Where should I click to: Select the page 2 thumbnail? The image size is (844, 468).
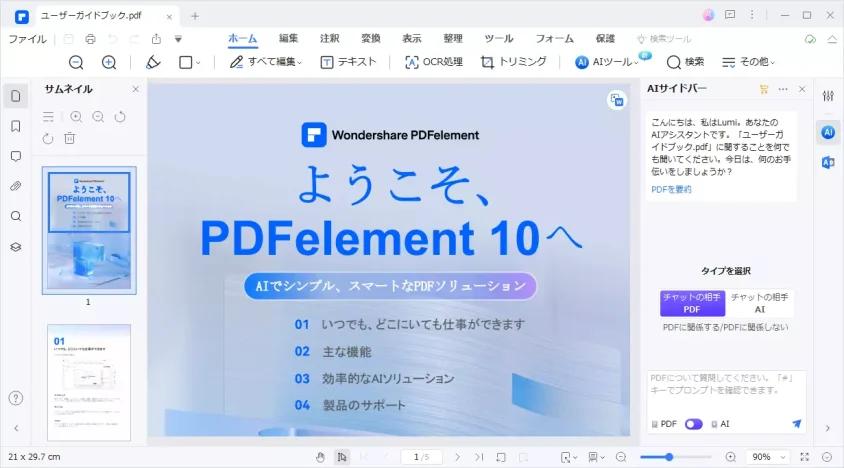[x=89, y=382]
